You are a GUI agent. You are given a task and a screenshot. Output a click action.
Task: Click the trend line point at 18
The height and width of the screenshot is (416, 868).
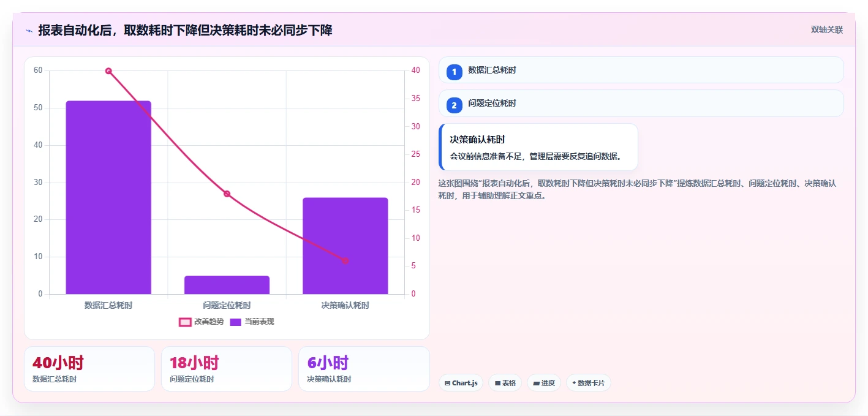coord(227,194)
